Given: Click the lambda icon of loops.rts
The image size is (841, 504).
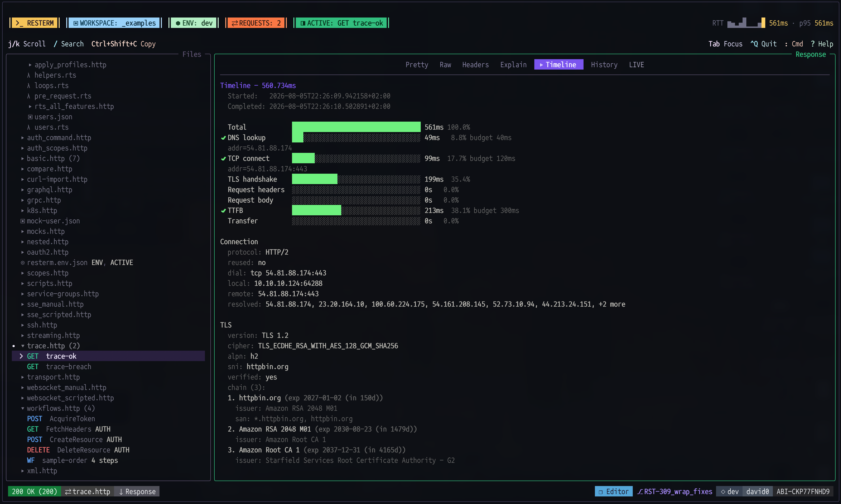Looking at the screenshot, I should (x=29, y=86).
